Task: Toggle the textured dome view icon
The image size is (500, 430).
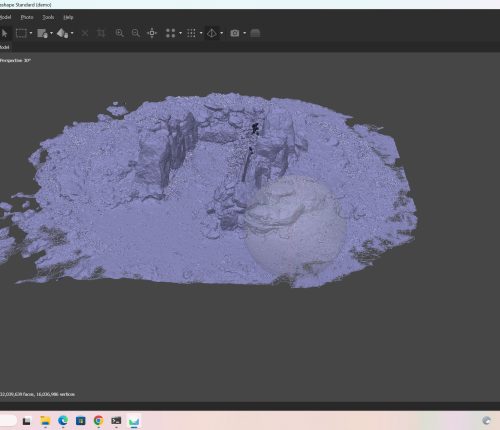Action: (255, 33)
